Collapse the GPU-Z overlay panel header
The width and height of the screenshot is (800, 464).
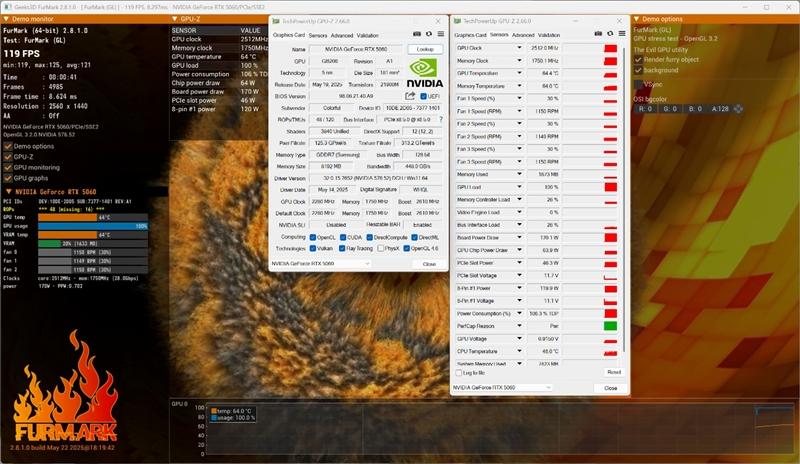[175, 19]
